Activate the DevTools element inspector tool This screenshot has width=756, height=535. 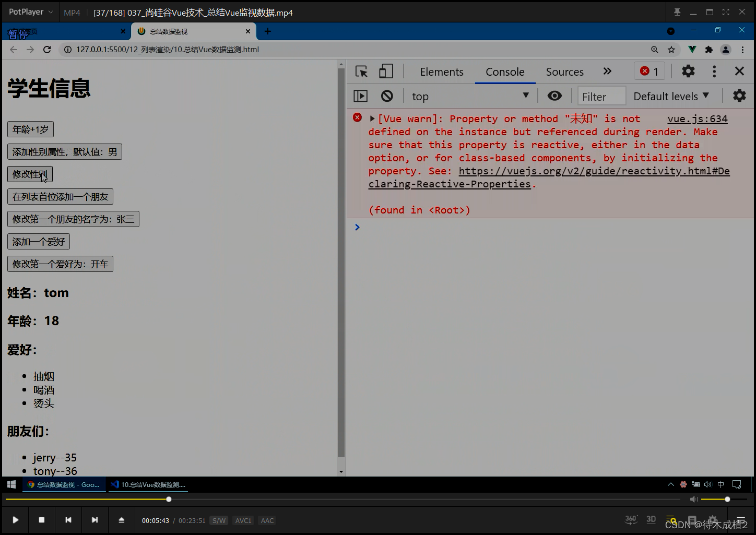[x=361, y=72]
